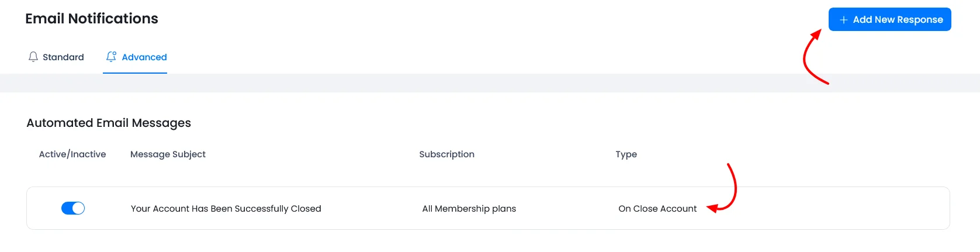980x252 pixels.
Task: Click the On Close Account type text
Action: (657, 209)
